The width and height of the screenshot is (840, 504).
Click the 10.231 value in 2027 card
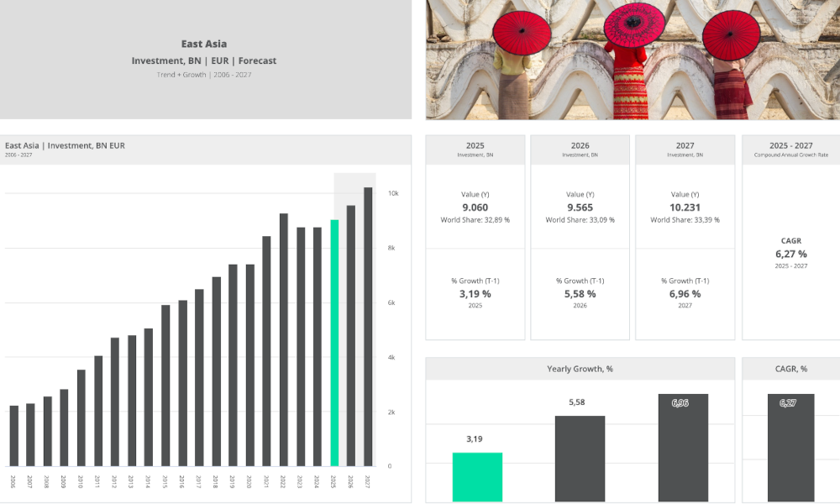(x=685, y=207)
